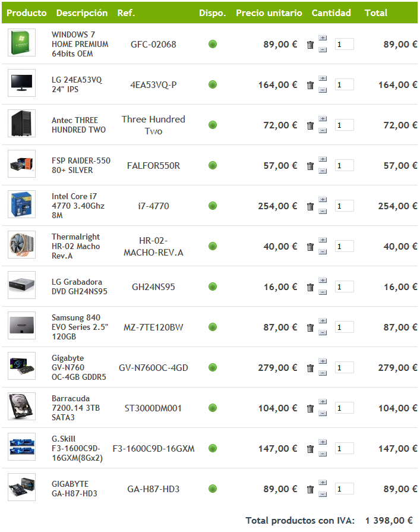The height and width of the screenshot is (532, 420).
Task: Decrease quantity of Thermalright HR-02 Macho
Action: (323, 252)
